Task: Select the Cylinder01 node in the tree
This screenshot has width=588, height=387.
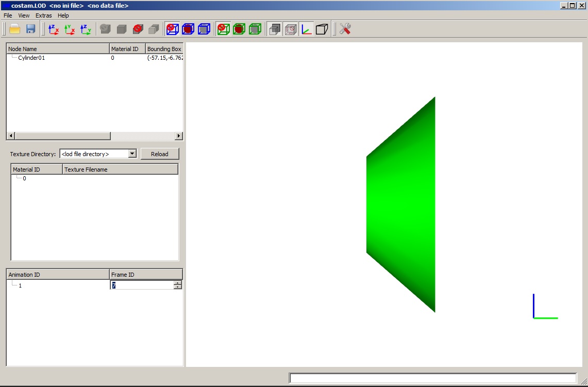Action: (x=31, y=58)
